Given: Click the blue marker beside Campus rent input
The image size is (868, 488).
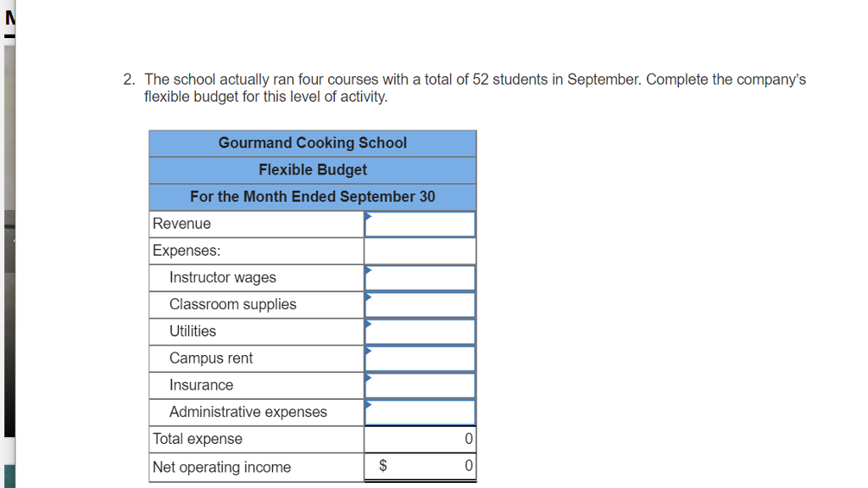Looking at the screenshot, I should click(x=367, y=353).
